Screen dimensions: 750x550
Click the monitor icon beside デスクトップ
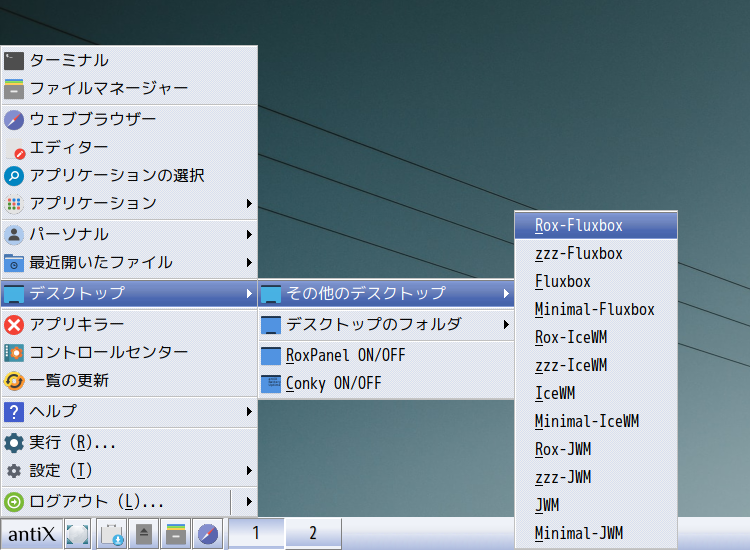(x=14, y=294)
